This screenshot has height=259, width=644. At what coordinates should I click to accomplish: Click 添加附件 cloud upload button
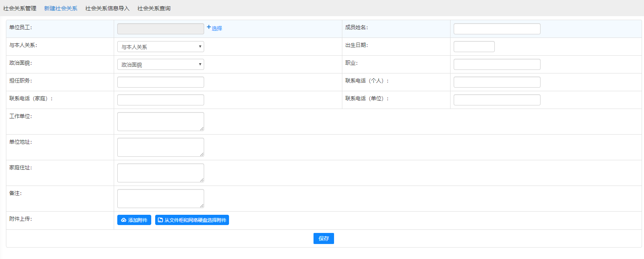134,220
